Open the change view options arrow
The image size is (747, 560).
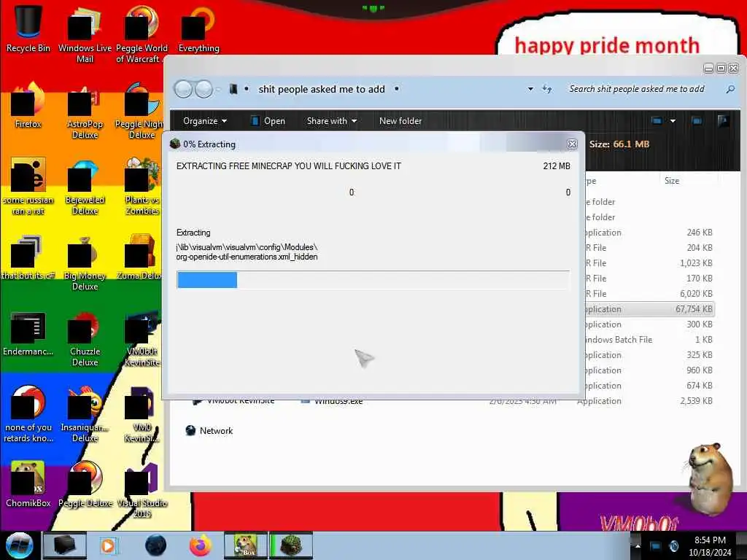673,121
